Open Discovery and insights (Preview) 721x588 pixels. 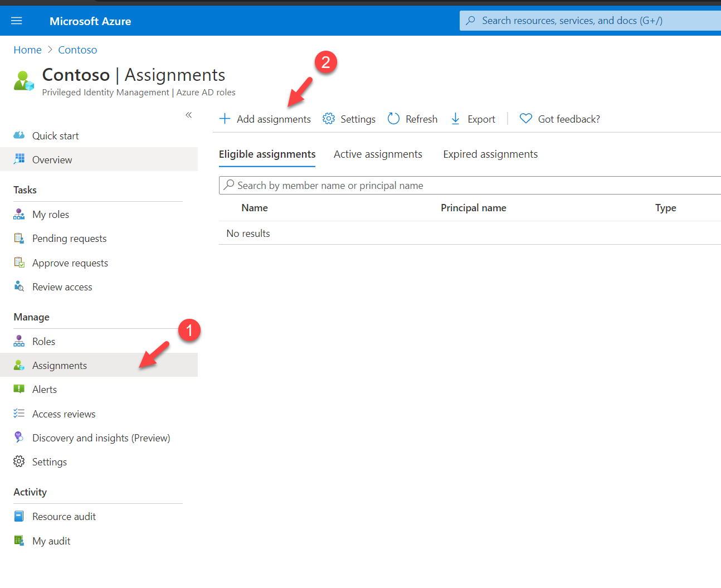click(101, 438)
